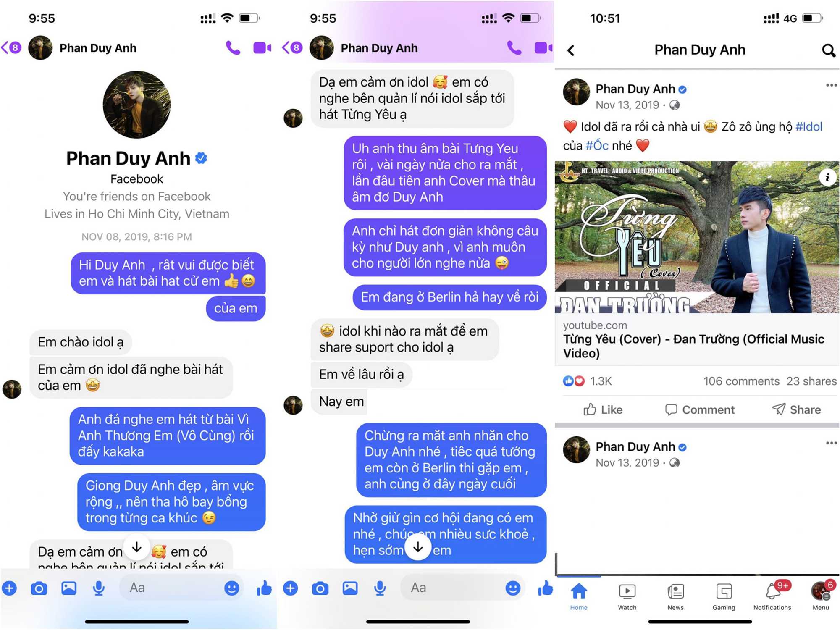840x630 pixels.
Task: Share the Từng Yêu cover post
Action: [796, 409]
